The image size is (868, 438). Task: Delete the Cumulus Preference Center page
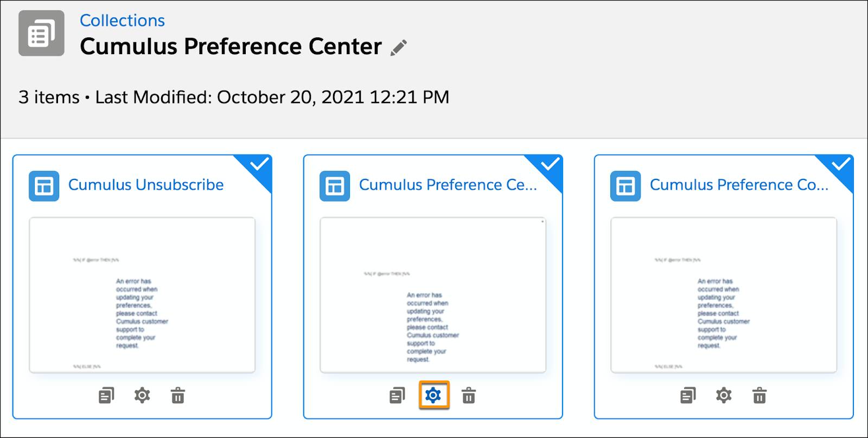[469, 396]
